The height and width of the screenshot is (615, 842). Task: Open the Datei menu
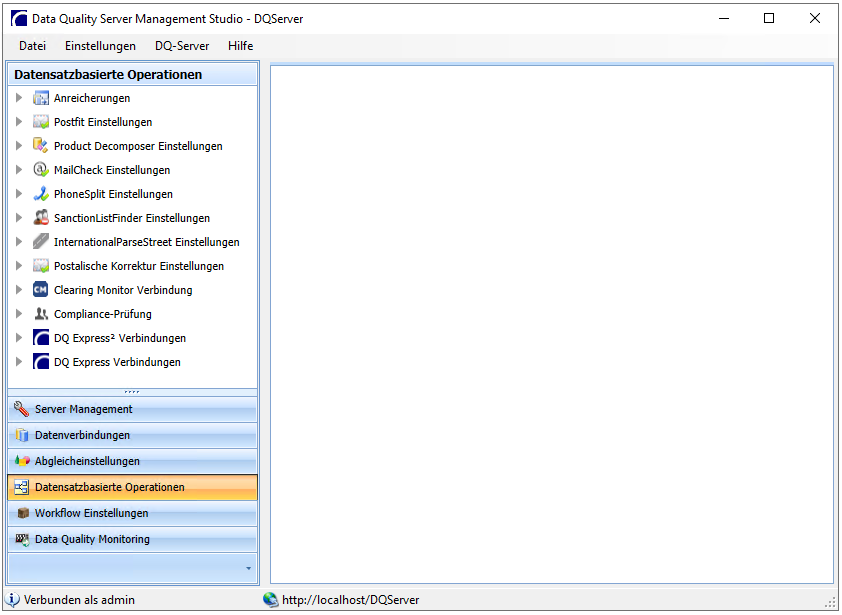32,46
